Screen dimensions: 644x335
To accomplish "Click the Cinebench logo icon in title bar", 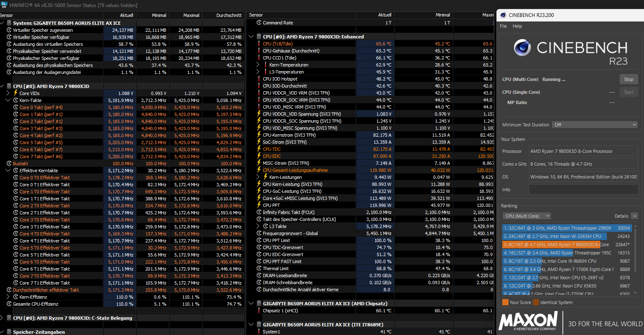I will pos(503,15).
